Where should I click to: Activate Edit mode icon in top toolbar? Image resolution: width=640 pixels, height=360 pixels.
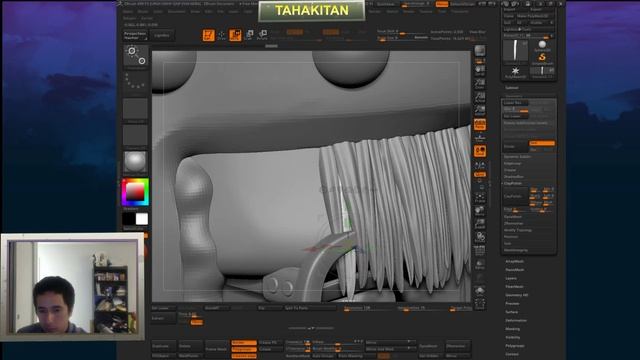(x=208, y=35)
